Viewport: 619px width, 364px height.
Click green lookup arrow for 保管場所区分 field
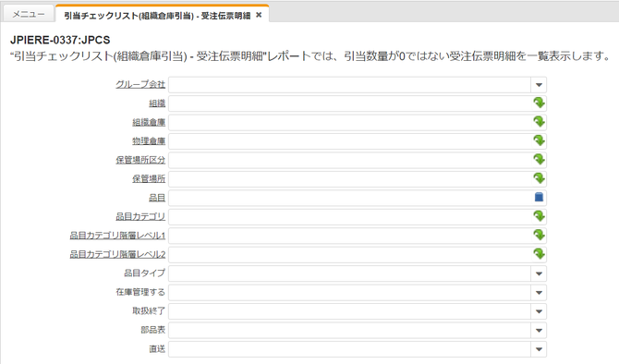click(x=539, y=160)
